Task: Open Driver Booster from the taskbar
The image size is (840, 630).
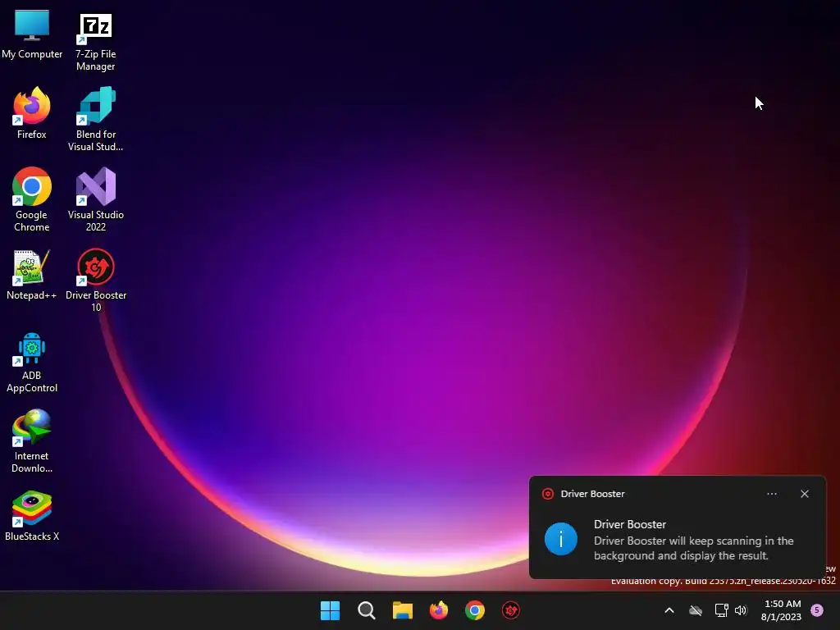Action: pyautogui.click(x=510, y=610)
